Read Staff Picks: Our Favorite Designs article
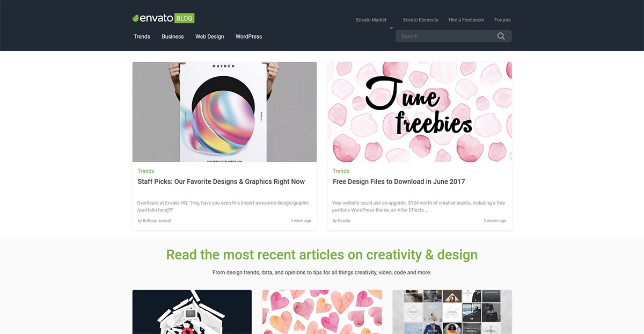 coord(221,181)
